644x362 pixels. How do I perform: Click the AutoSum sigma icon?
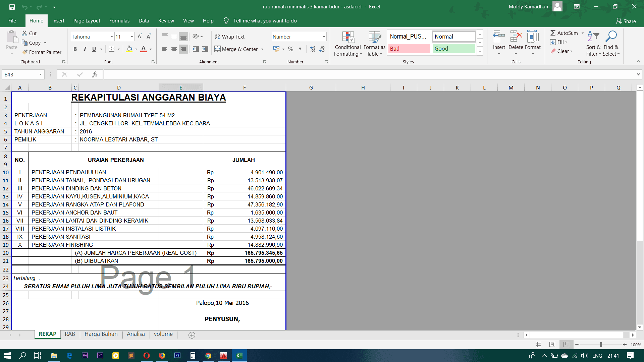pyautogui.click(x=553, y=33)
